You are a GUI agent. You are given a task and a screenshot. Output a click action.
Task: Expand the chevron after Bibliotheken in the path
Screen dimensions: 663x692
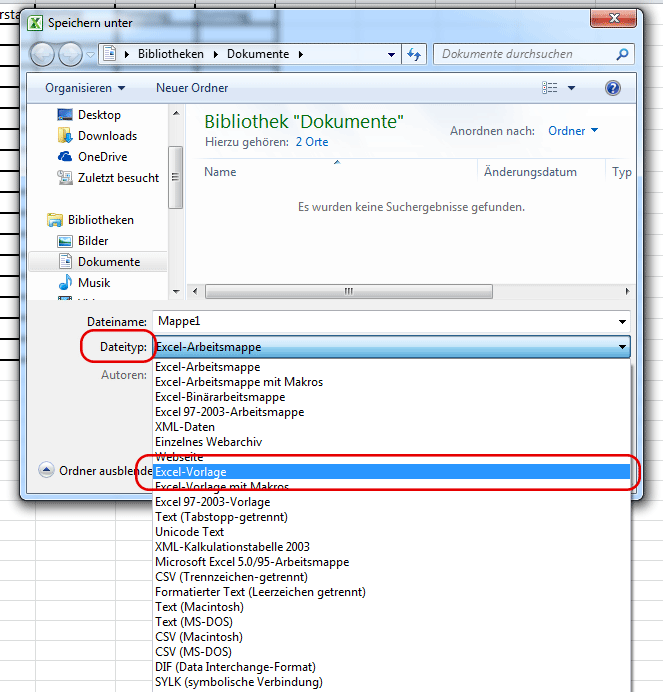(x=216, y=54)
